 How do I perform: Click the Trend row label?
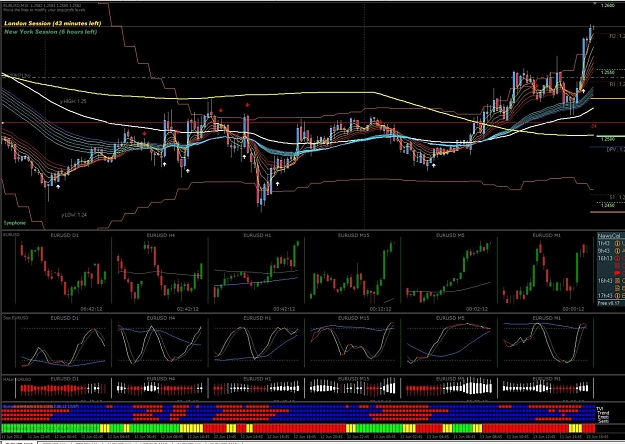602,412
